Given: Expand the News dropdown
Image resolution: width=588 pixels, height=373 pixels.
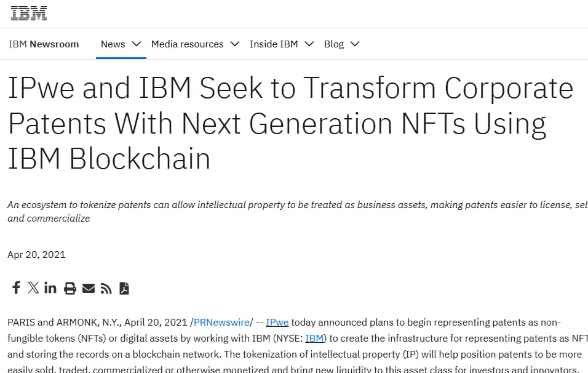Looking at the screenshot, I should [136, 44].
